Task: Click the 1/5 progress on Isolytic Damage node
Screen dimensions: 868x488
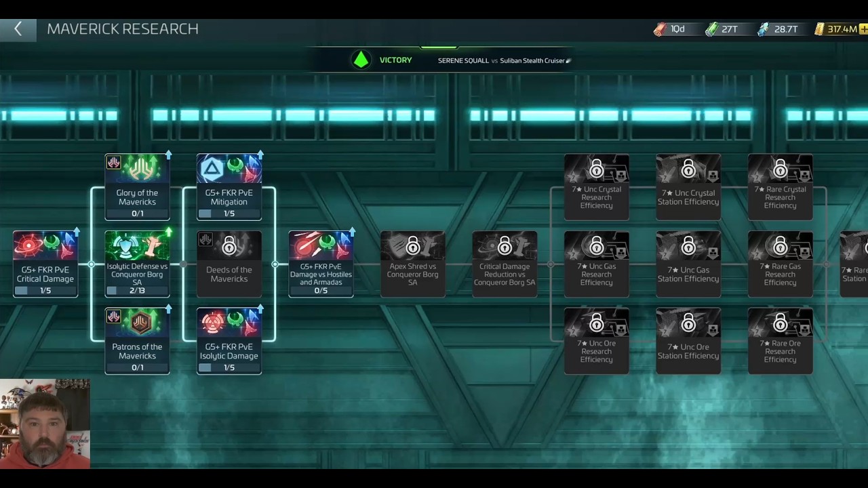Action: point(229,367)
